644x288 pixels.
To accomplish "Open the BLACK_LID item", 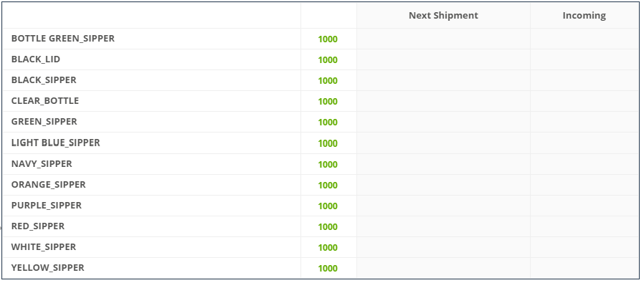I will (36, 59).
